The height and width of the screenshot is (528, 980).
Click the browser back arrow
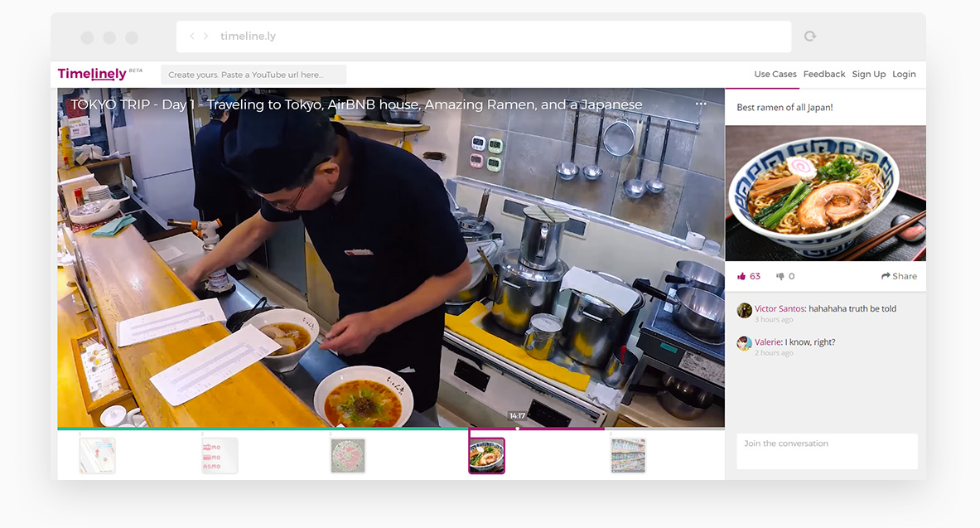click(192, 36)
